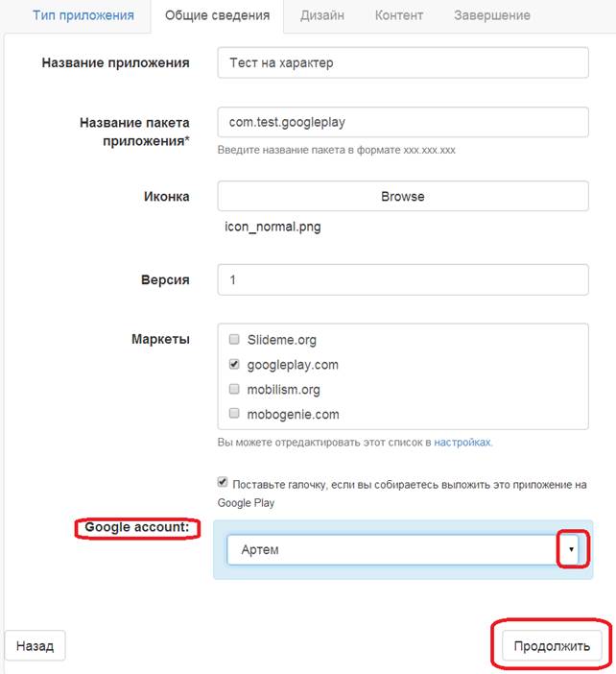Expand the Google account dropdown arrow
Viewport: 616px width, 674px height.
pyautogui.click(x=571, y=550)
